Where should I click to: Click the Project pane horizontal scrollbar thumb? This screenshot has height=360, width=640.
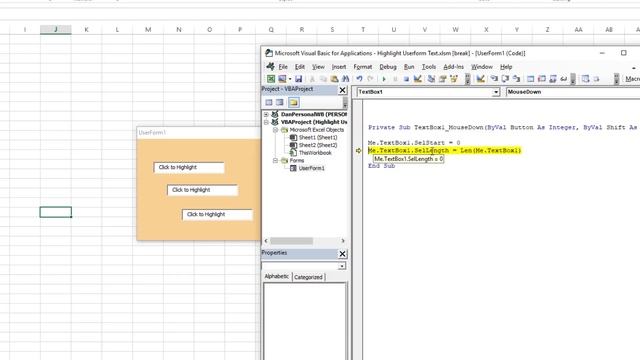click(291, 241)
